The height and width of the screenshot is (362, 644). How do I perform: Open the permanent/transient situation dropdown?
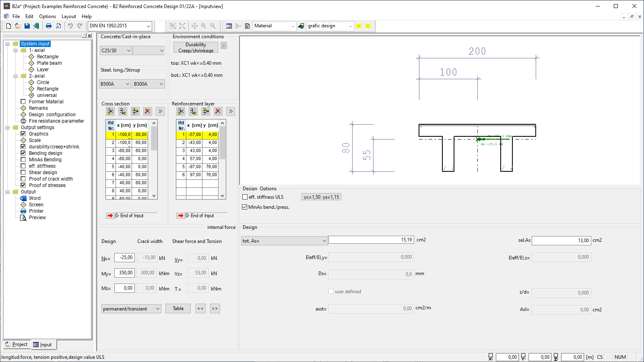(x=131, y=309)
